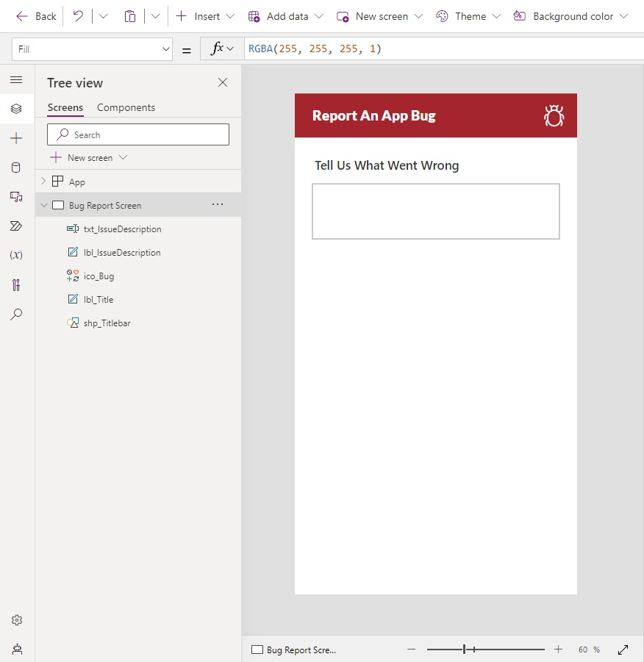Click the Undo arrow icon
Screen dimensions: 644x662
(78, 16)
